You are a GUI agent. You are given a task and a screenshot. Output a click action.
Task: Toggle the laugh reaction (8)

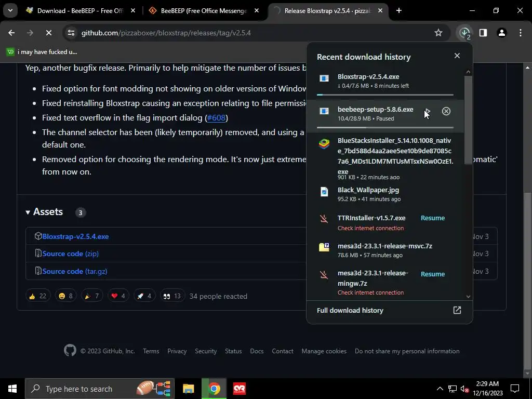65,296
